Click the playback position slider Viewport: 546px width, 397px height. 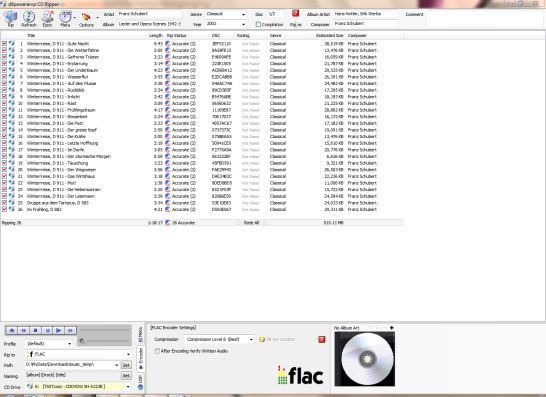(104, 329)
